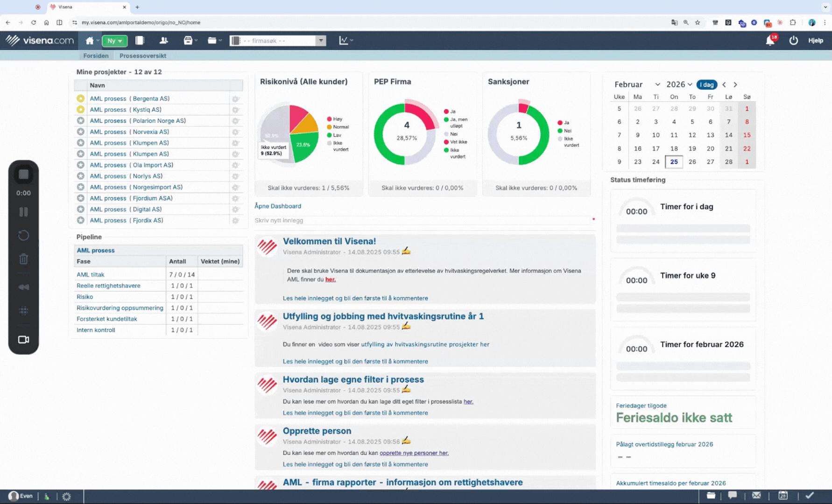Screen dimensions: 832x504
Task: Toggle the favorite star for Norlys AS
Action: 81,176
